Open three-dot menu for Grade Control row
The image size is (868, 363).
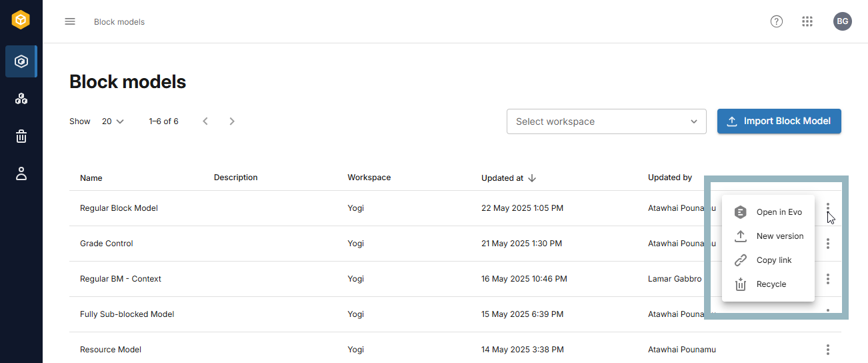point(827,244)
